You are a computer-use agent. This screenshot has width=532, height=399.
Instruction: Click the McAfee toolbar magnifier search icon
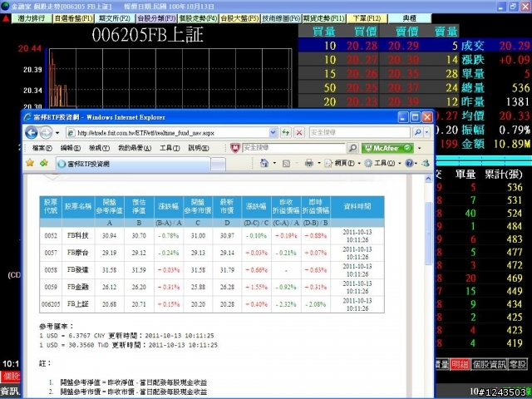click(x=352, y=148)
